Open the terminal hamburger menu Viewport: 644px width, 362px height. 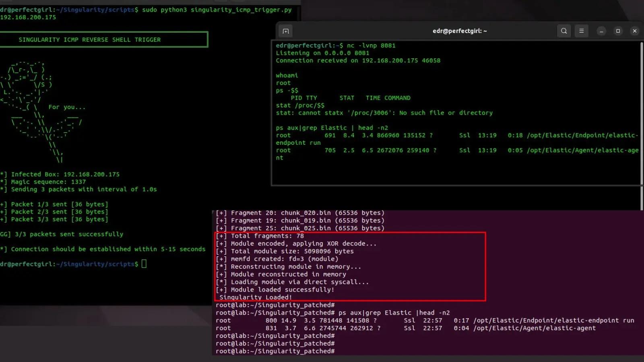pyautogui.click(x=581, y=31)
